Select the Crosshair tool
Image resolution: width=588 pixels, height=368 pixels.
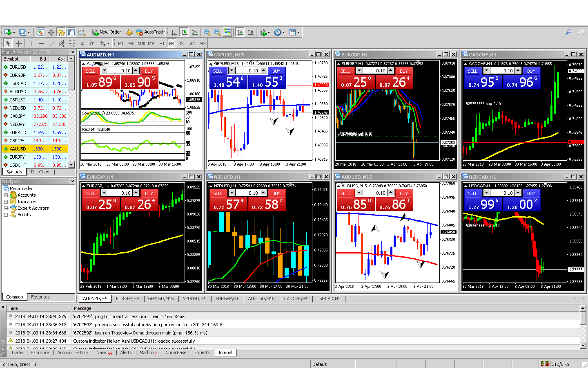[19, 43]
